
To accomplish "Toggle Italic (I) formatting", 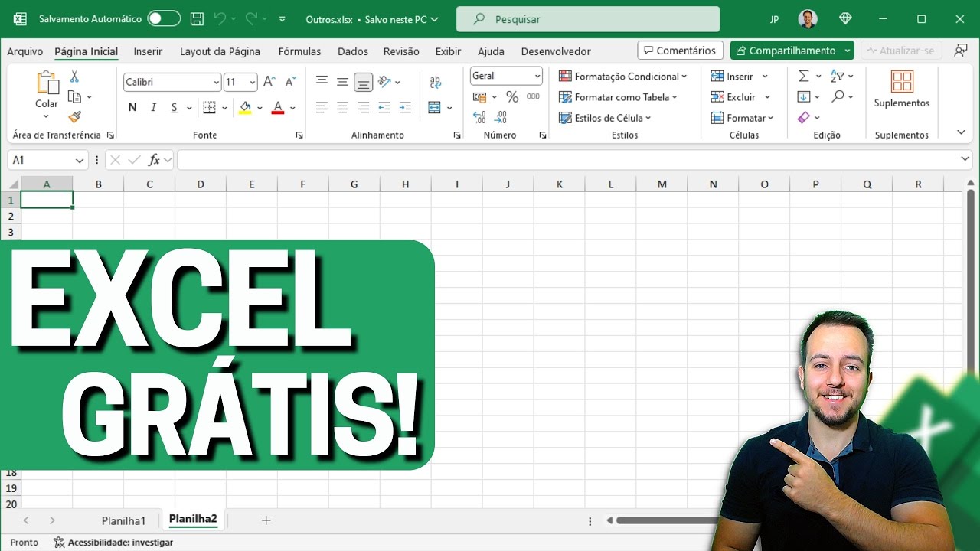I will tap(154, 108).
